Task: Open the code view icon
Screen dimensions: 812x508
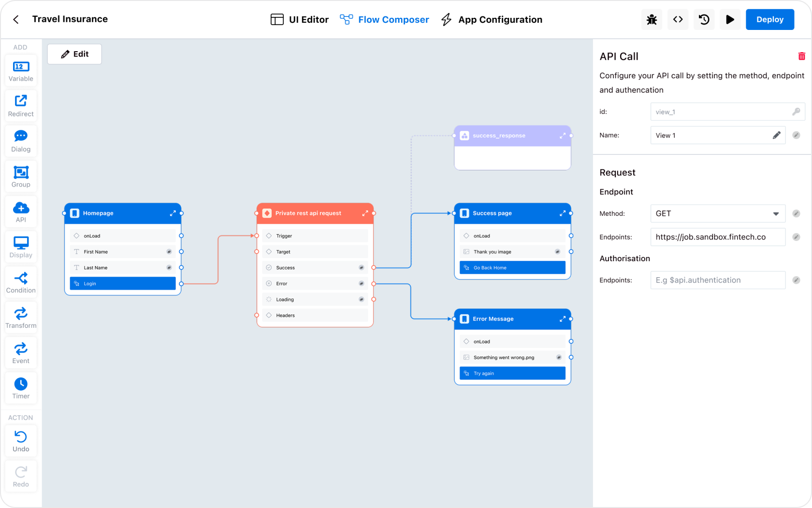Action: click(x=678, y=19)
